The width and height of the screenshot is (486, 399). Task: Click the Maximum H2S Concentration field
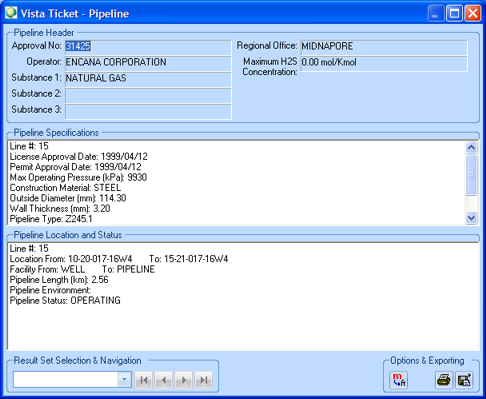pyautogui.click(x=384, y=63)
